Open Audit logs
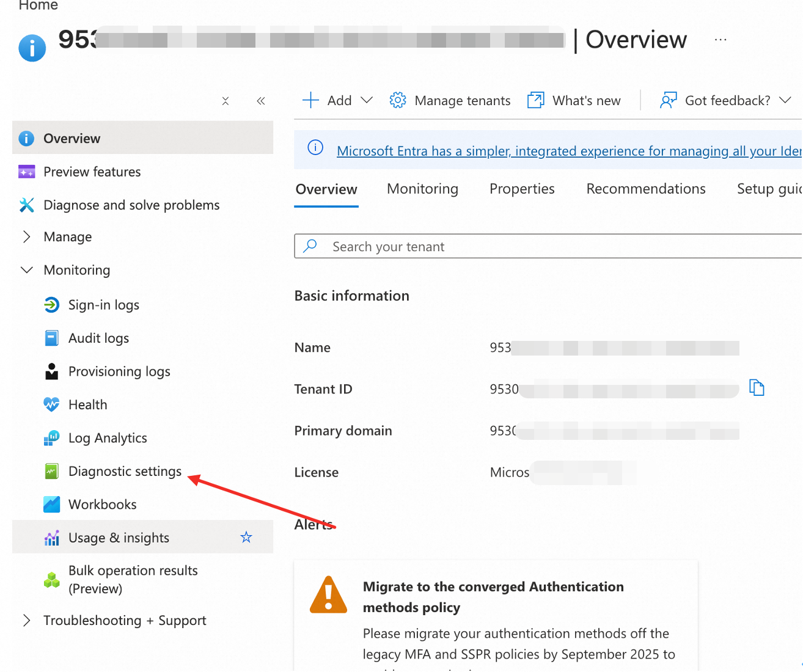The height and width of the screenshot is (672, 803). pyautogui.click(x=98, y=338)
